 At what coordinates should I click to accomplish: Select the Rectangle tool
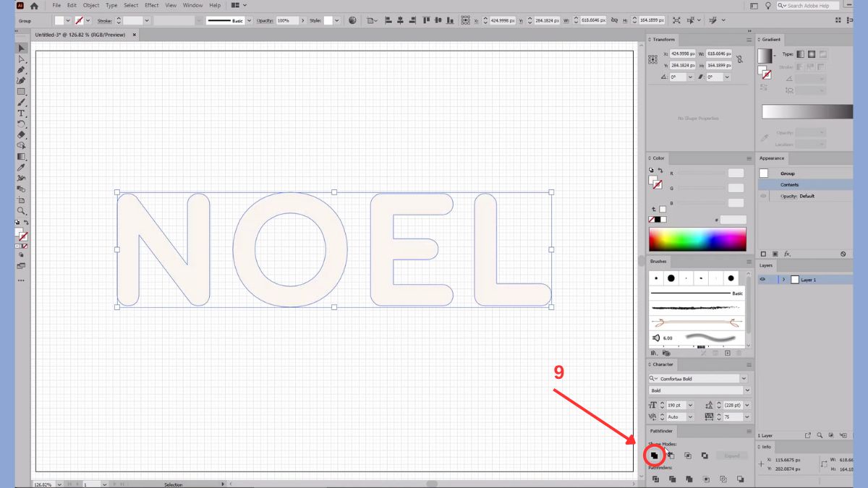22,92
